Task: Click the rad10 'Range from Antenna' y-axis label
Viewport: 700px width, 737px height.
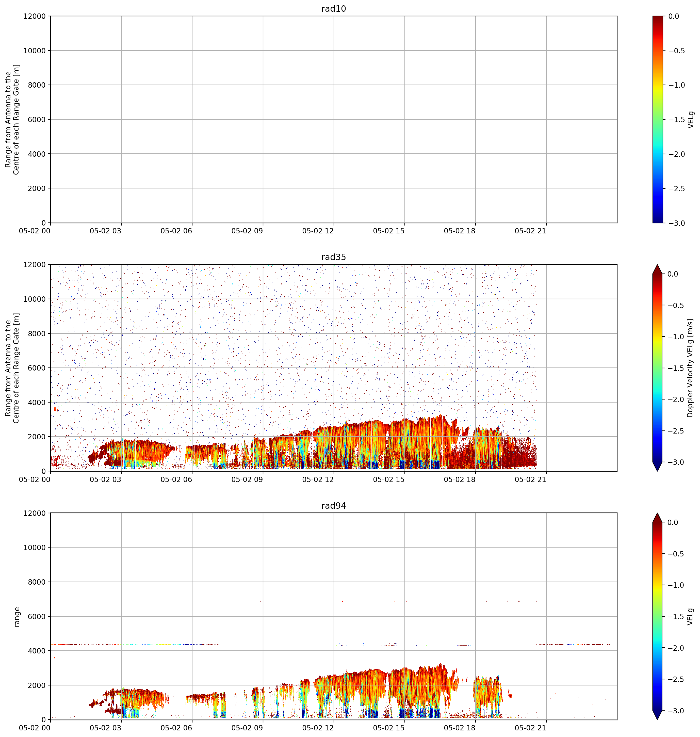Action: click(12, 119)
